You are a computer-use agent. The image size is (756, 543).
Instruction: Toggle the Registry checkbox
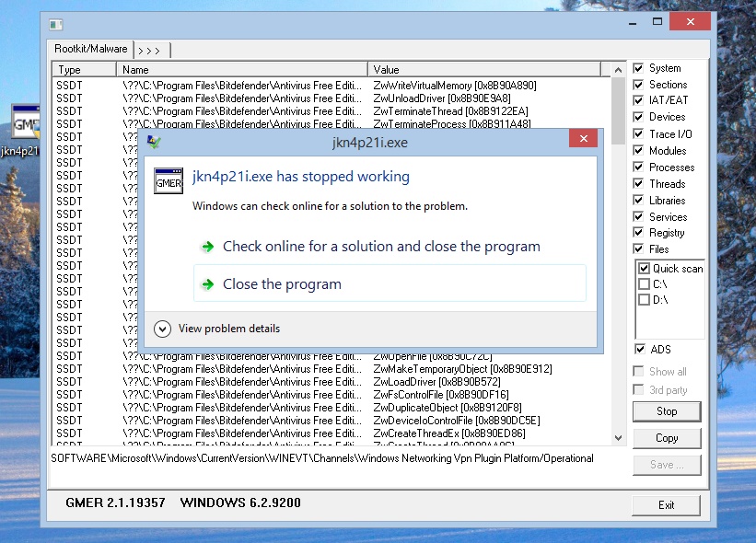[638, 232]
